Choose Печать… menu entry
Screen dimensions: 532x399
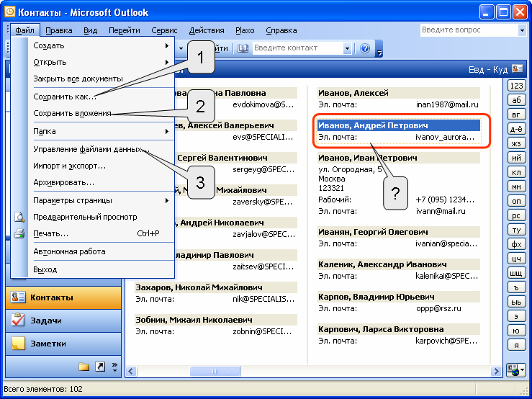point(101,233)
